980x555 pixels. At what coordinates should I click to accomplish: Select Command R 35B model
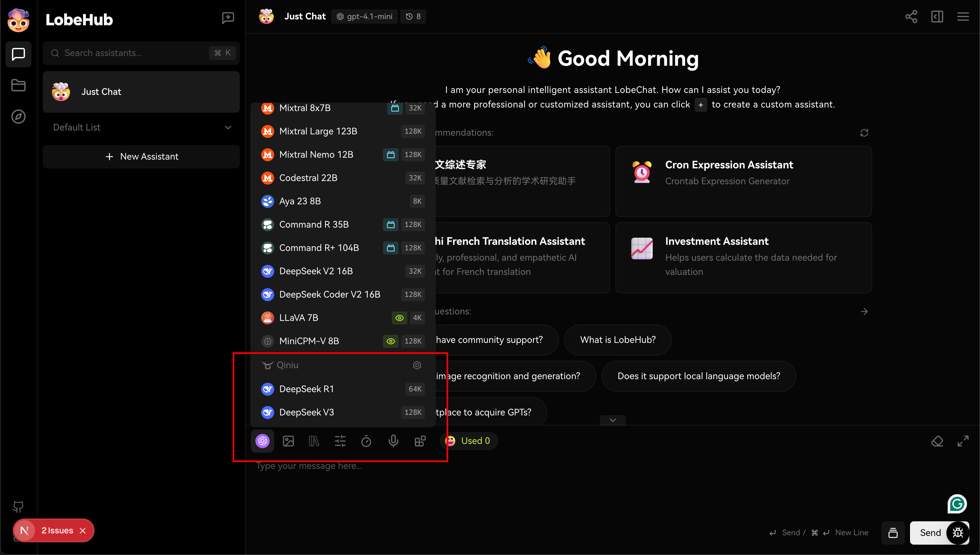(x=343, y=224)
